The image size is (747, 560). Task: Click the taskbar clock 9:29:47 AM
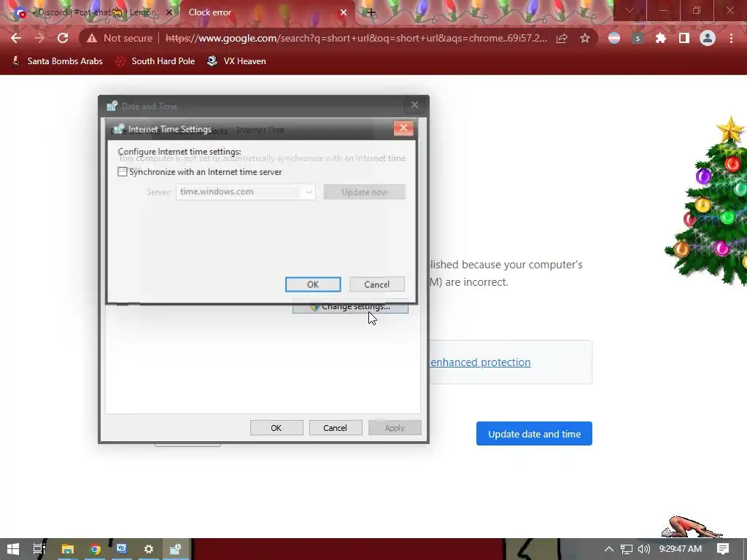pos(681,549)
